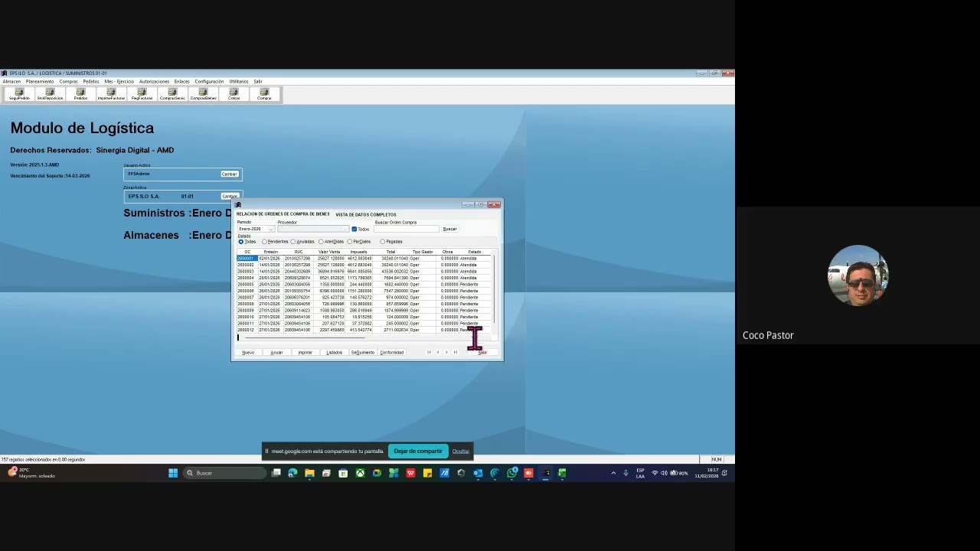The image size is (980, 551).
Task: Click the Ocultar link in sharing bar
Action: [460, 452]
